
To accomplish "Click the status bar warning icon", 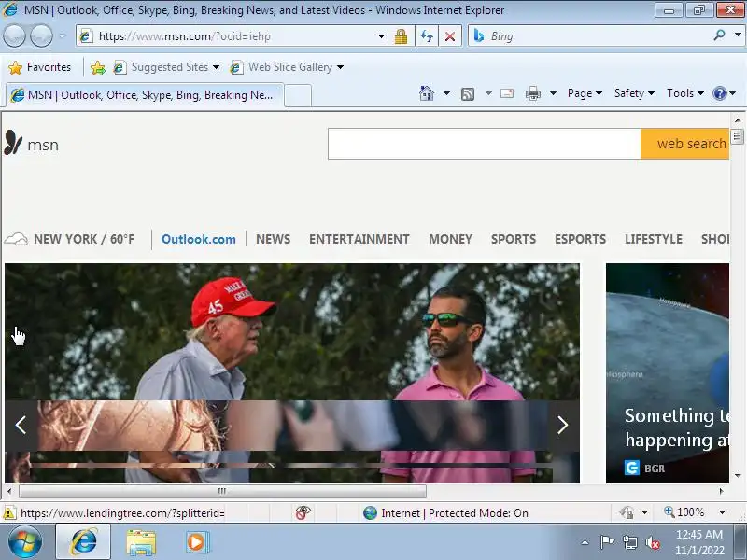I will pos(8,512).
